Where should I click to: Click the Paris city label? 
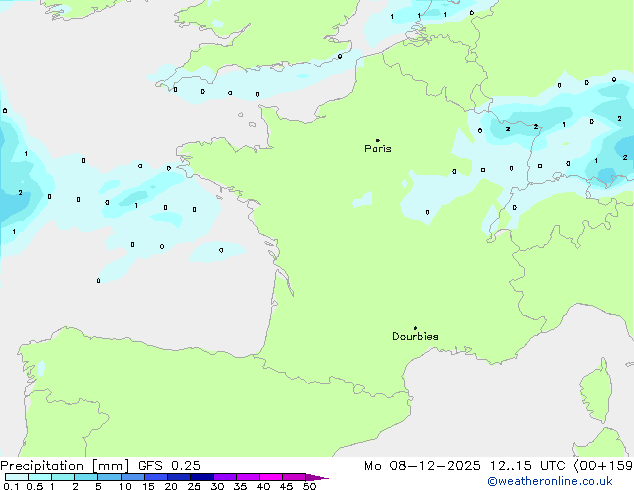point(378,149)
